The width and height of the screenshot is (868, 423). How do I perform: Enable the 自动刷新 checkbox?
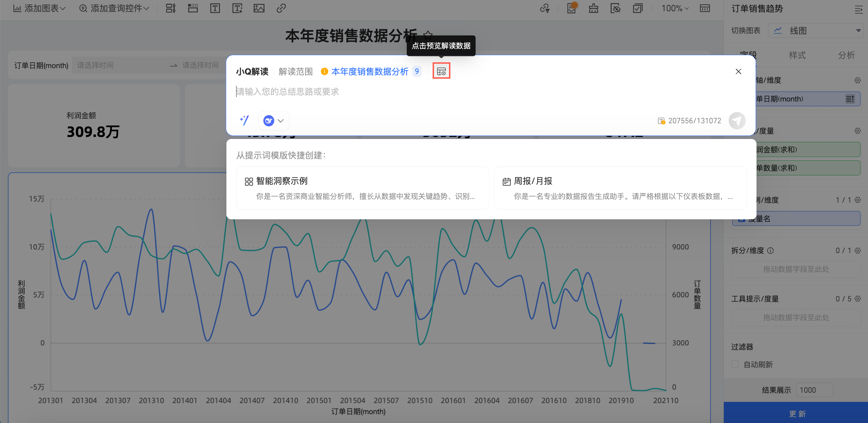point(735,364)
